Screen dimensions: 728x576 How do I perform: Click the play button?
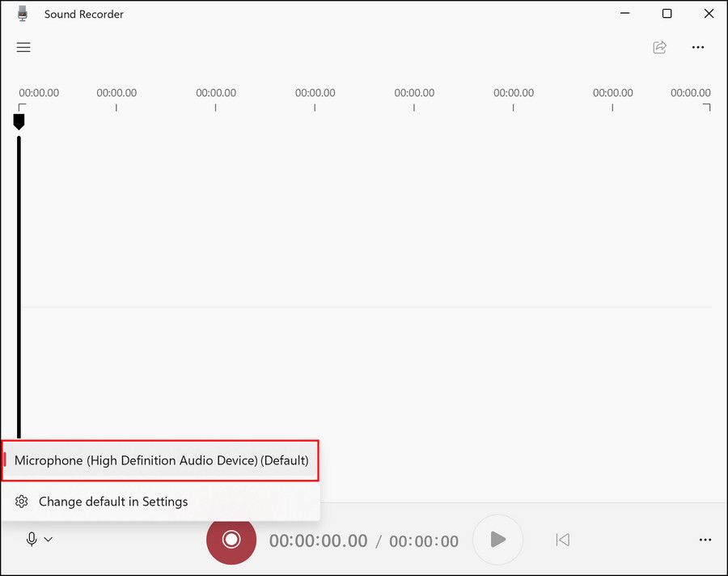click(x=497, y=540)
